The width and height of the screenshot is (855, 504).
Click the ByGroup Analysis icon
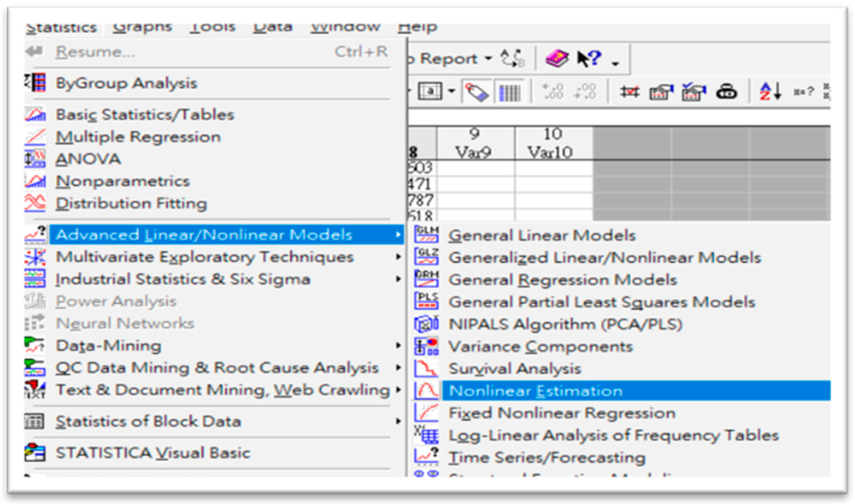[x=35, y=83]
